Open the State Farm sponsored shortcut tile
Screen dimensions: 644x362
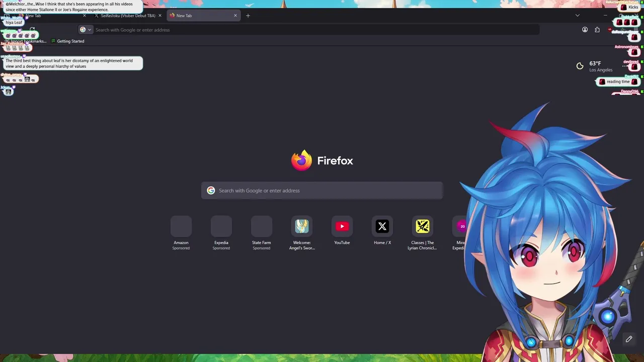coord(262,226)
